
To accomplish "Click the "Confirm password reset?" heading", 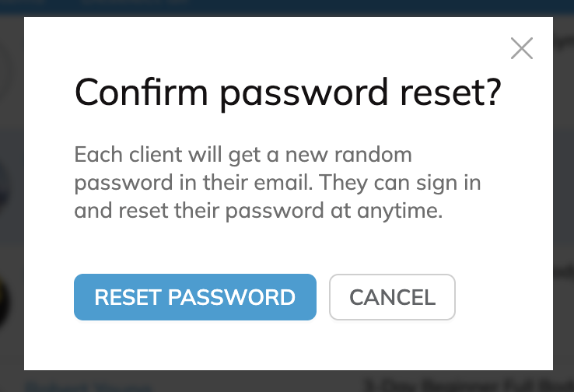I will click(x=288, y=93).
